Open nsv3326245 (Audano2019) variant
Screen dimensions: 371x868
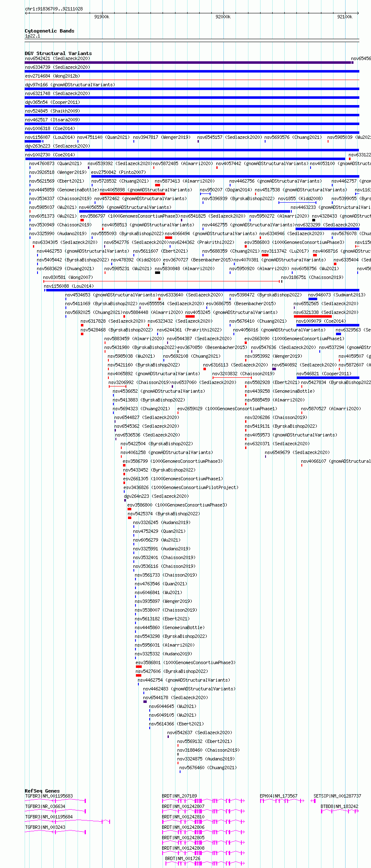(x=134, y=527)
